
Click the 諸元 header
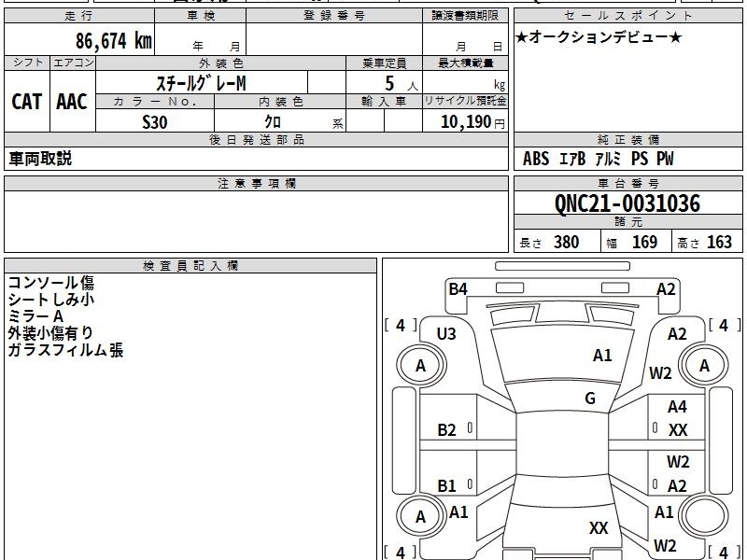pos(627,222)
